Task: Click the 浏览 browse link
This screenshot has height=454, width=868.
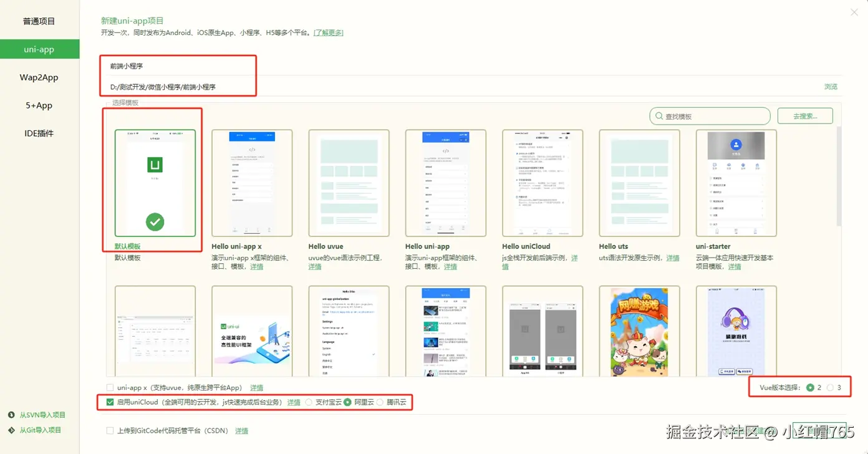Action: [x=831, y=87]
